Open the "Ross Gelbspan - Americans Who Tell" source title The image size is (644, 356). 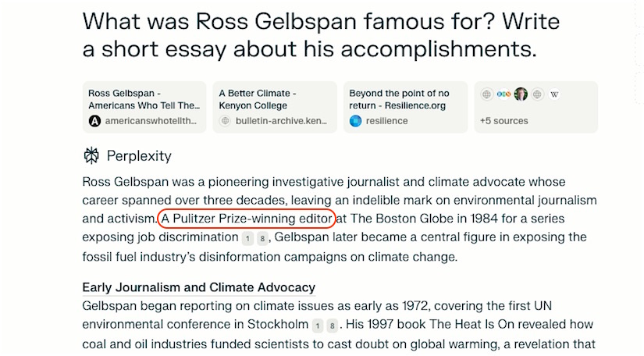[x=144, y=99]
